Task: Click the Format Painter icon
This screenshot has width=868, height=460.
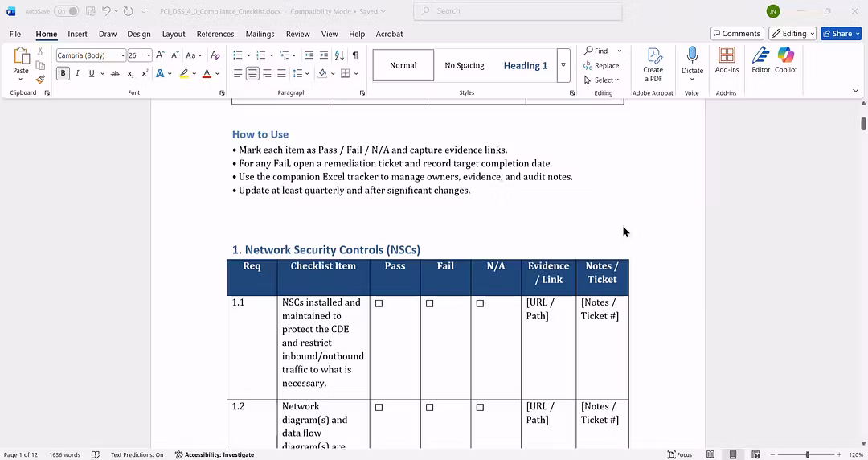Action: click(x=40, y=80)
